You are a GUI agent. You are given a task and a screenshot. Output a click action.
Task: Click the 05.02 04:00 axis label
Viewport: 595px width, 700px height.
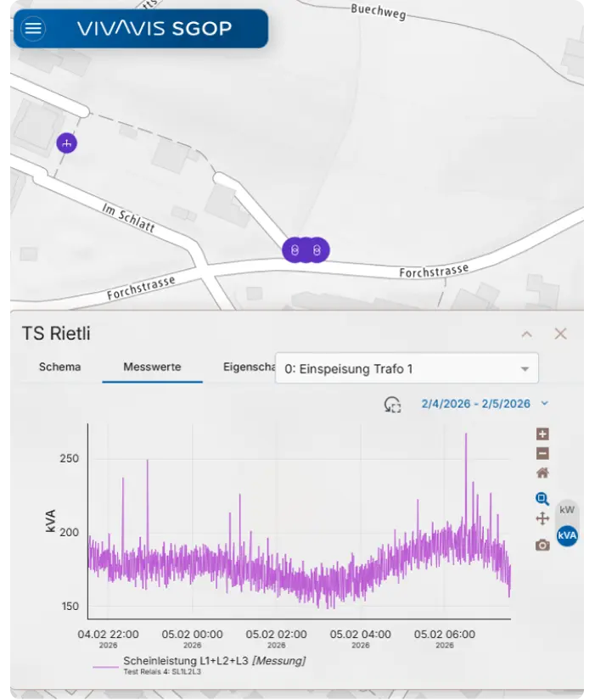(x=360, y=635)
